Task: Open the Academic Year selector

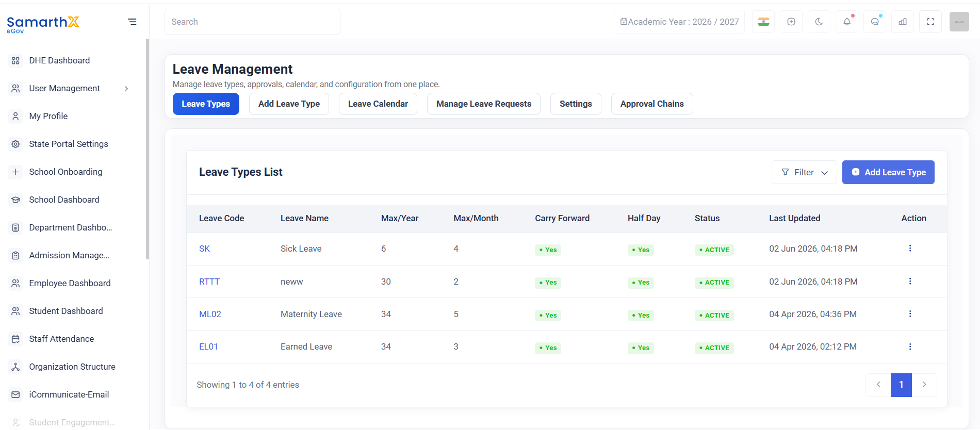Action: tap(679, 22)
